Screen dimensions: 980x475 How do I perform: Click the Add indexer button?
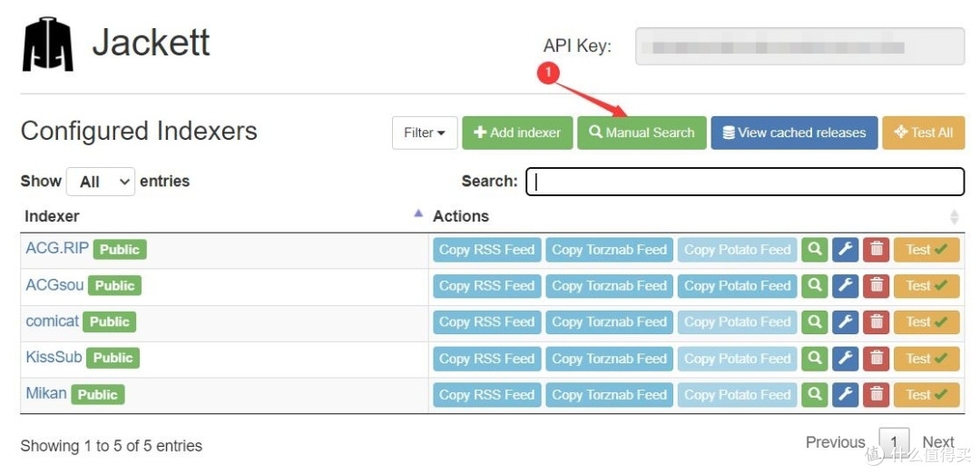pyautogui.click(x=517, y=133)
